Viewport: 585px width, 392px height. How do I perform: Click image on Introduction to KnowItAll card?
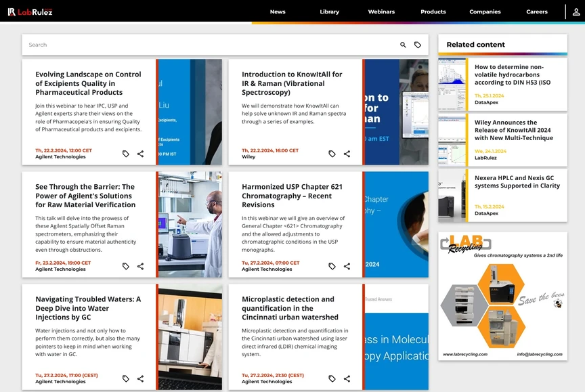(x=396, y=112)
